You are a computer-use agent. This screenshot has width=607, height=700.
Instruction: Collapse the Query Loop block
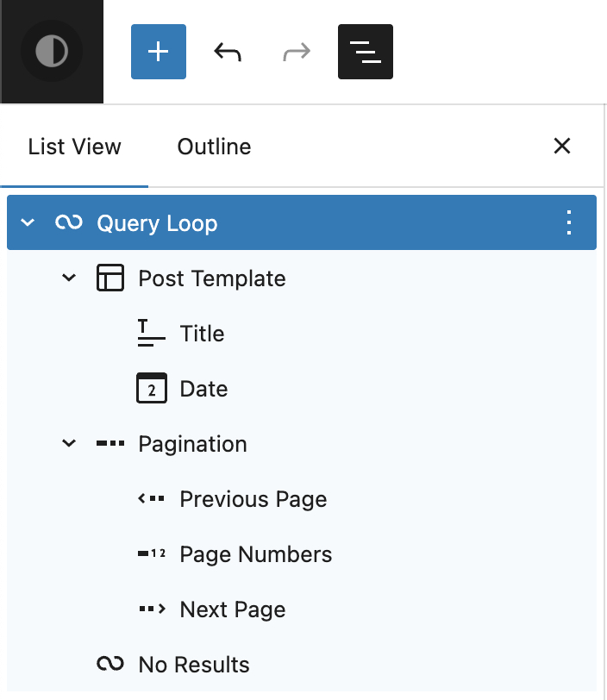[x=27, y=222]
